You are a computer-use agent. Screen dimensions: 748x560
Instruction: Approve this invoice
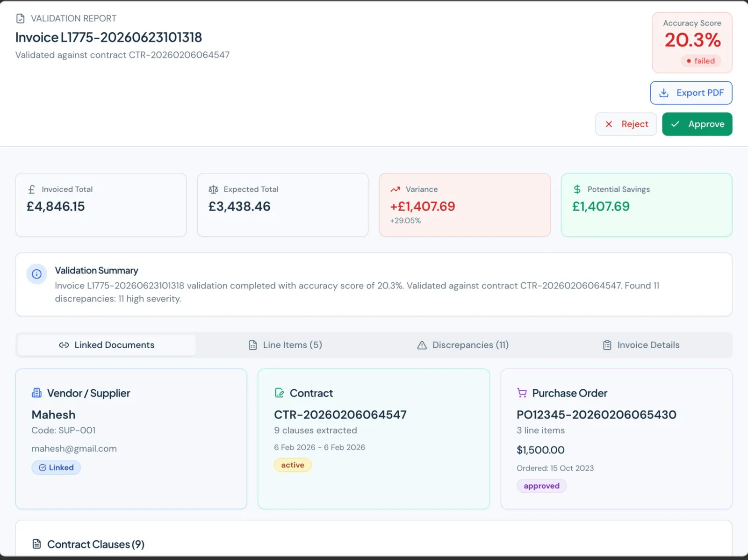[x=697, y=124]
